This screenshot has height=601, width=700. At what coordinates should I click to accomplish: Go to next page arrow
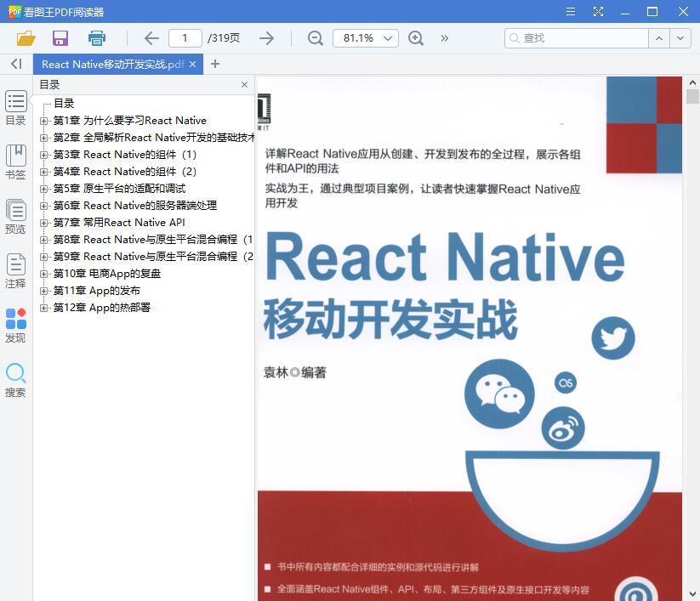click(x=266, y=38)
